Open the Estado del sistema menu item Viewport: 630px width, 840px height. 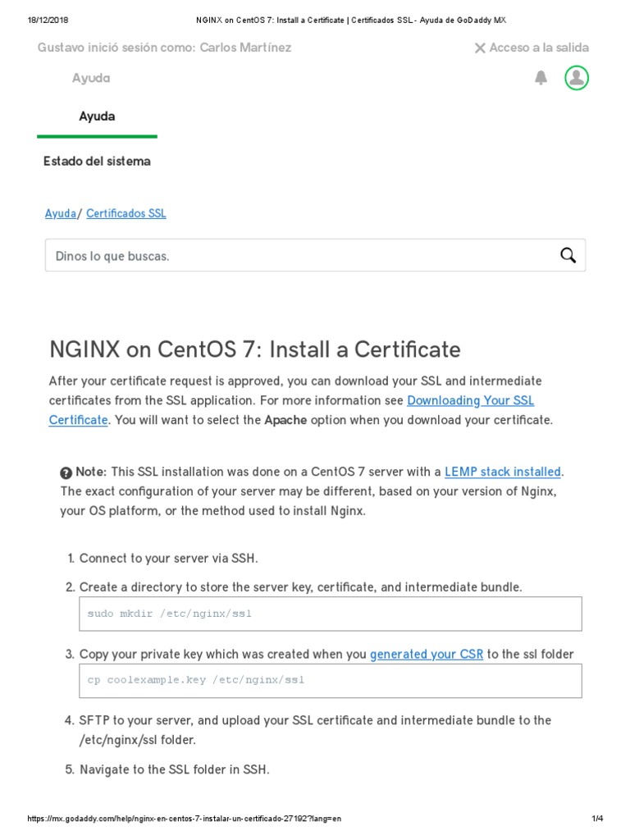tap(97, 162)
